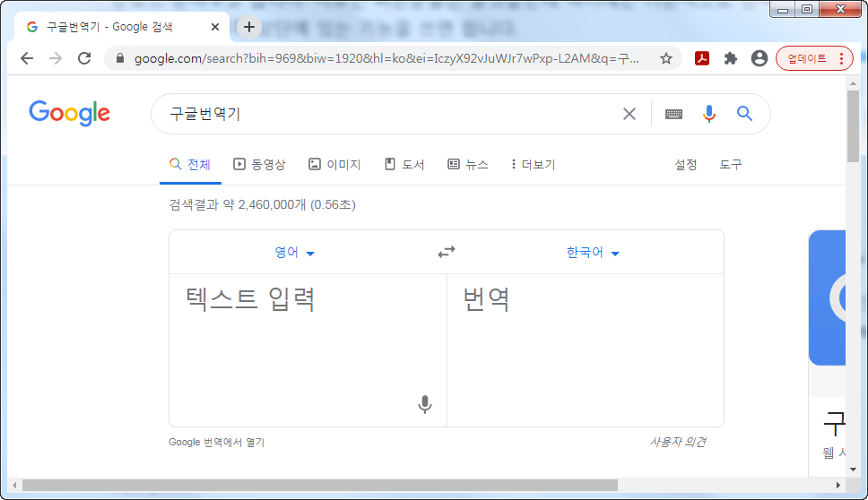Close the Chrome window

[840, 9]
